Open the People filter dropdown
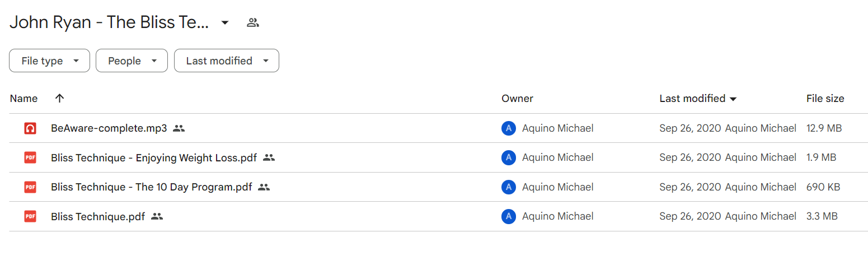The height and width of the screenshot is (260, 868). (x=132, y=61)
